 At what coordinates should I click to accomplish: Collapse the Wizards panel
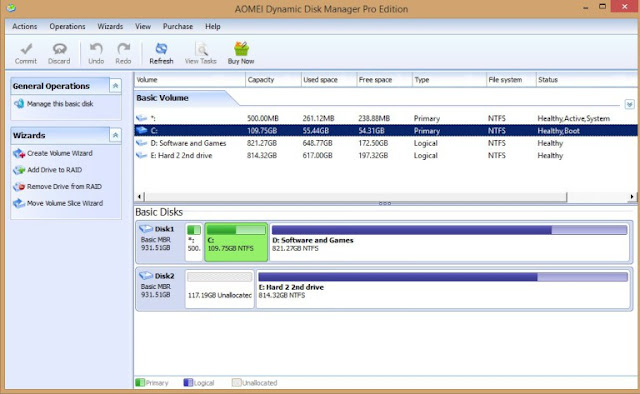point(116,135)
